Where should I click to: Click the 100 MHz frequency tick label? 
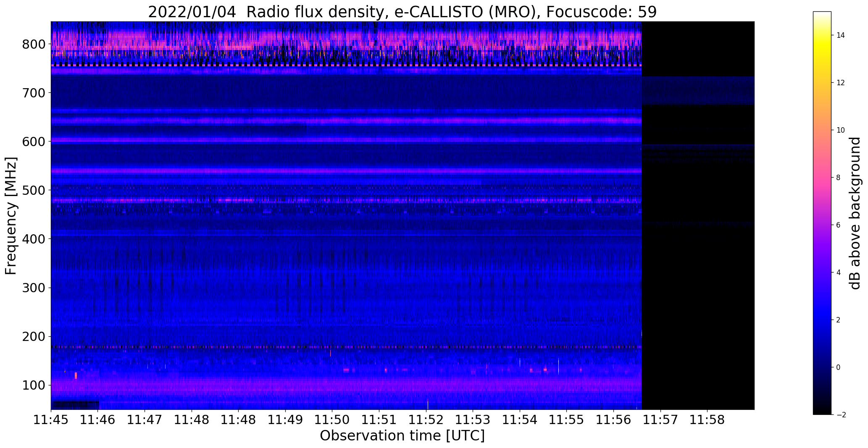[x=33, y=385]
